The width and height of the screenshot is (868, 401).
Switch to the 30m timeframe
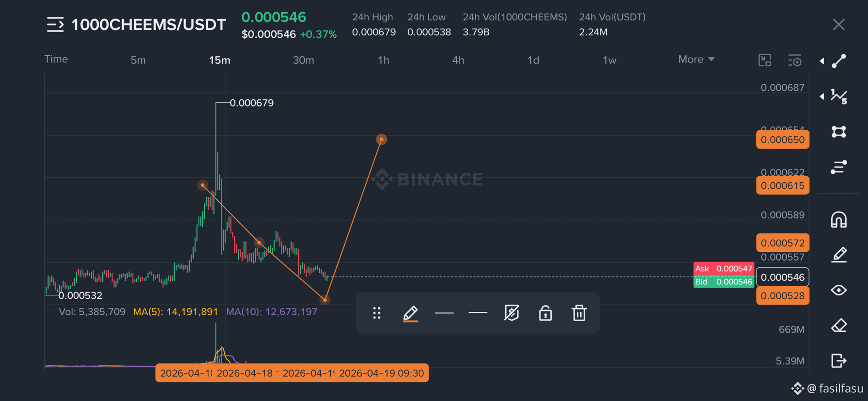303,60
